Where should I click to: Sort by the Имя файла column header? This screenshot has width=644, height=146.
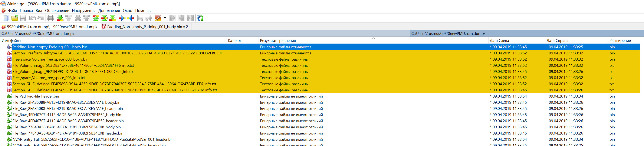click(x=11, y=40)
